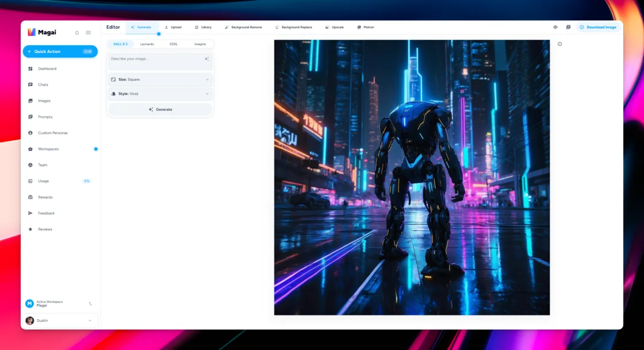Switch the Active Workspace using its arrows

click(x=90, y=303)
